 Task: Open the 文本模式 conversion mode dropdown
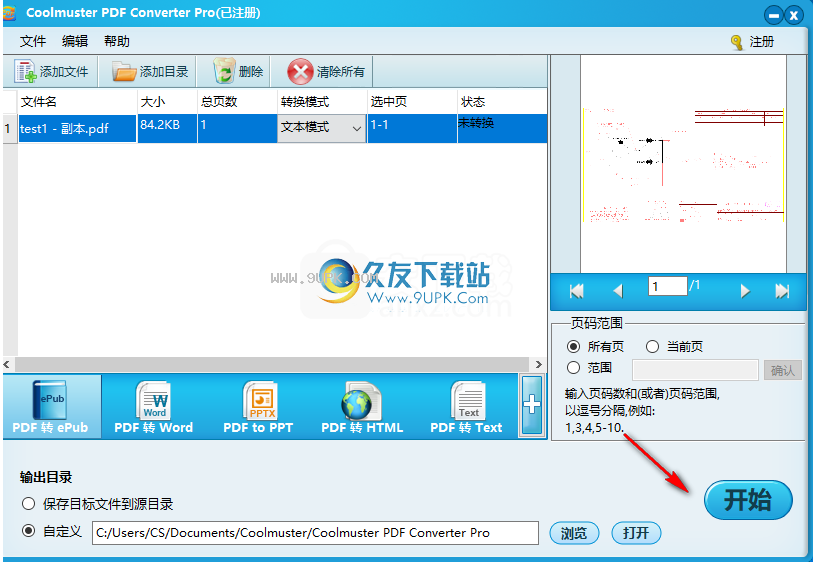click(x=322, y=128)
